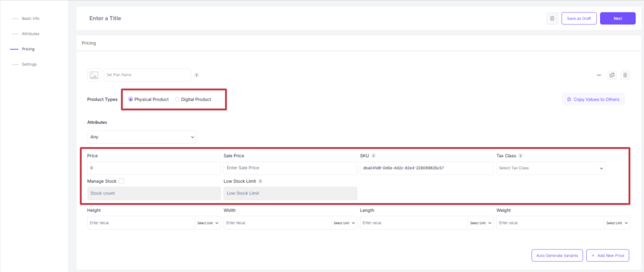Click the Stock count field
The image size is (644, 272).
[154, 193]
